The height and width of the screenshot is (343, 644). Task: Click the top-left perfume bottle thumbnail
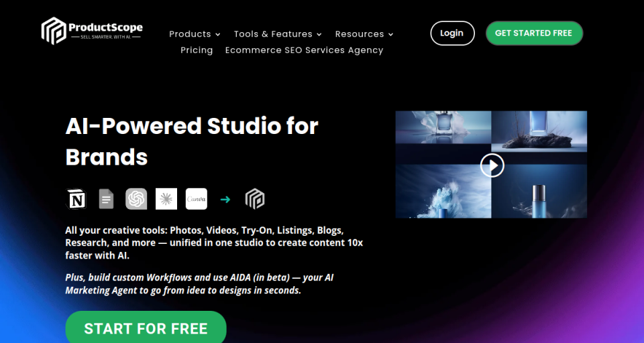pos(443,132)
